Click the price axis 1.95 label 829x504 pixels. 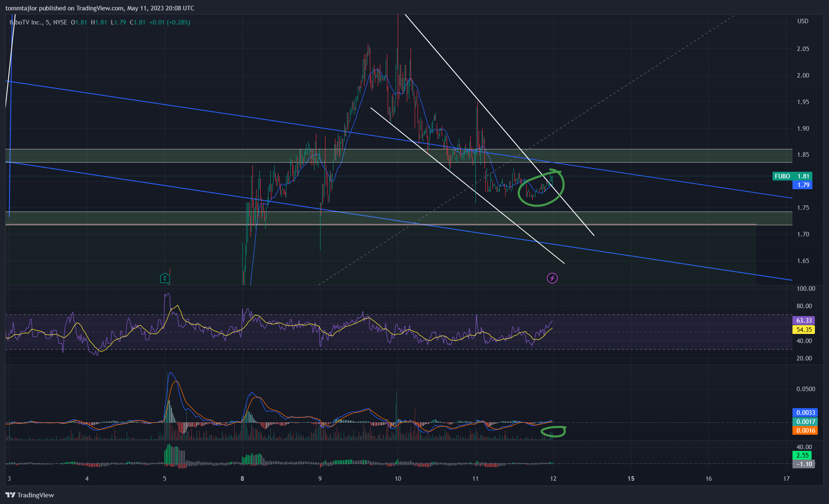[x=803, y=102]
